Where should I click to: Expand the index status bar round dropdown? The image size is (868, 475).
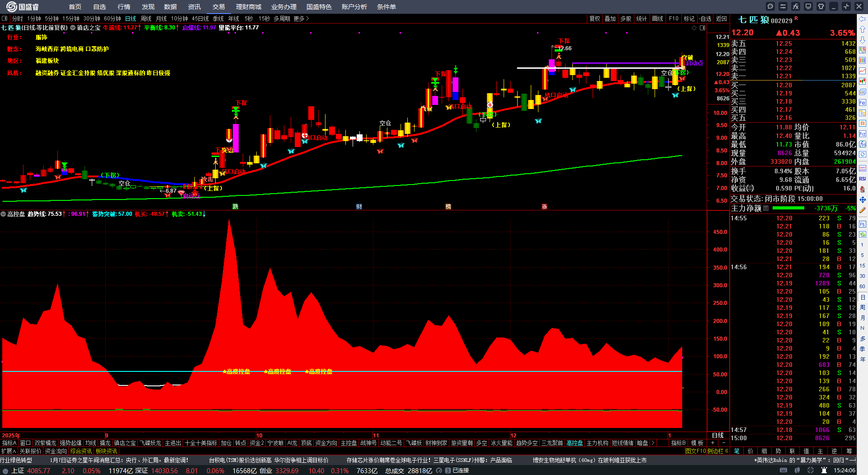(x=5, y=470)
